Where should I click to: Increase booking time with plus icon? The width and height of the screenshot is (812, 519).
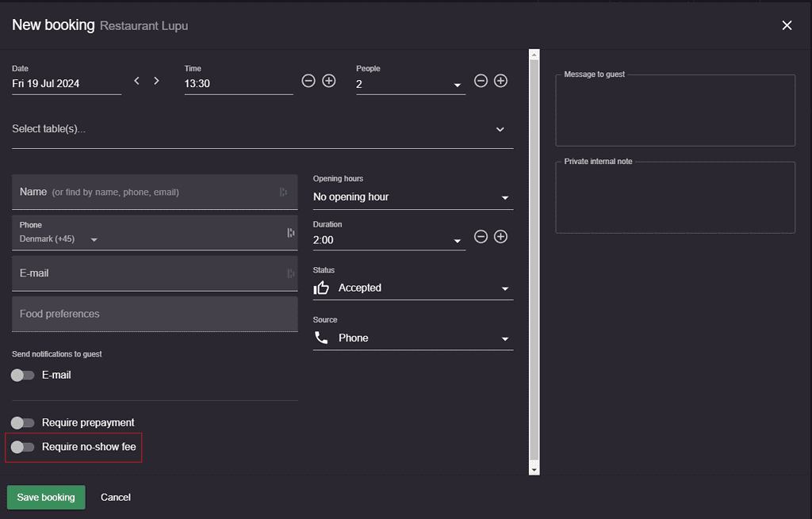[x=329, y=81]
